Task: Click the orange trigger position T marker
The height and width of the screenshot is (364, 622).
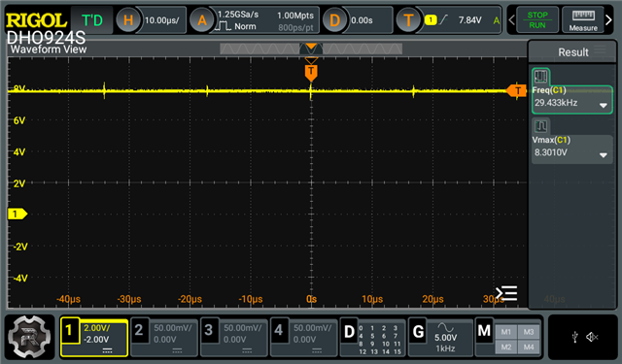Action: coord(311,73)
